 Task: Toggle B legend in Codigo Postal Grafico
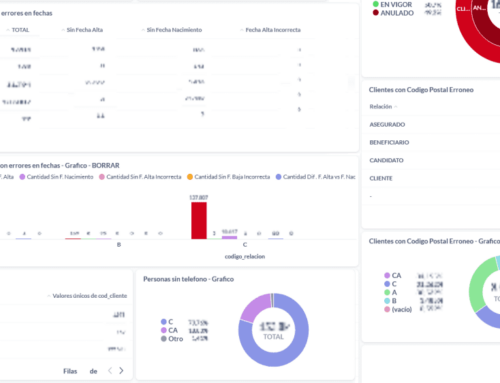pyautogui.click(x=390, y=301)
